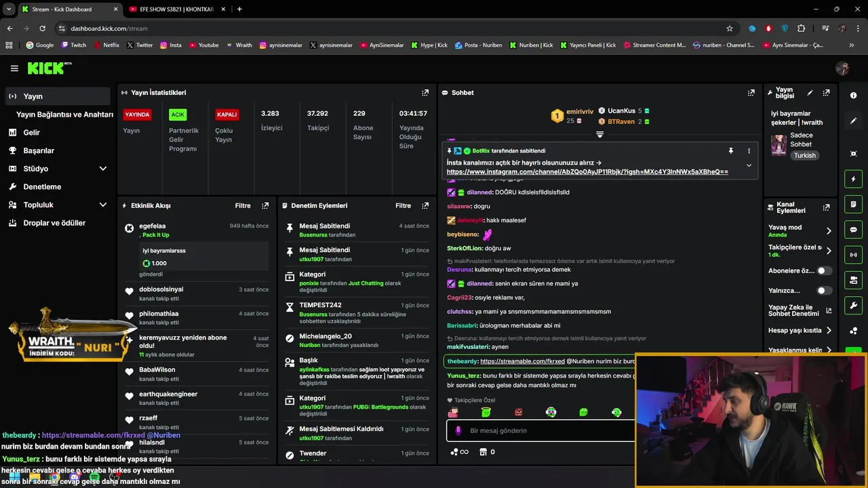Viewport: 868px width, 488px height.
Task: Click the chat bubble icon in right toolbar
Action: [853, 230]
